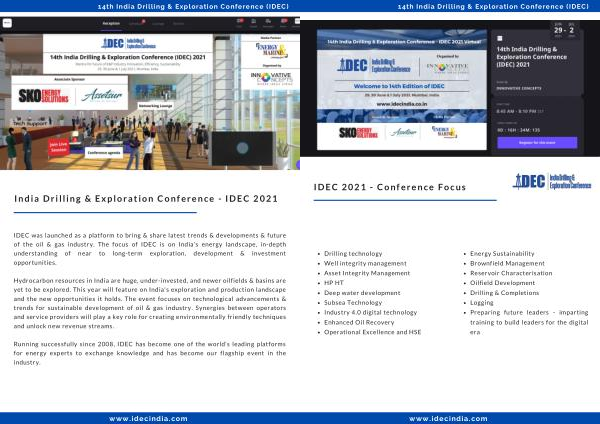Screen dimensions: 600x424
Task: Open the Conference agenda sign in the lobby
Action: (x=104, y=152)
